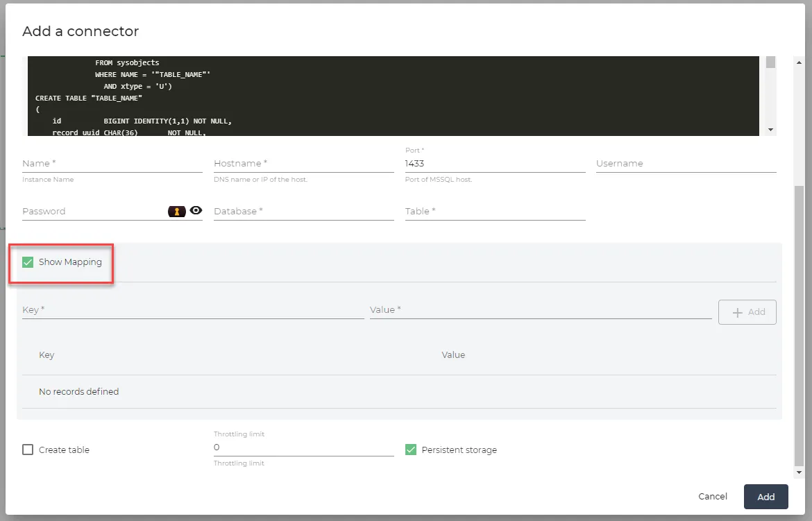This screenshot has height=521, width=812.
Task: Click the Value column header
Action: 453,355
